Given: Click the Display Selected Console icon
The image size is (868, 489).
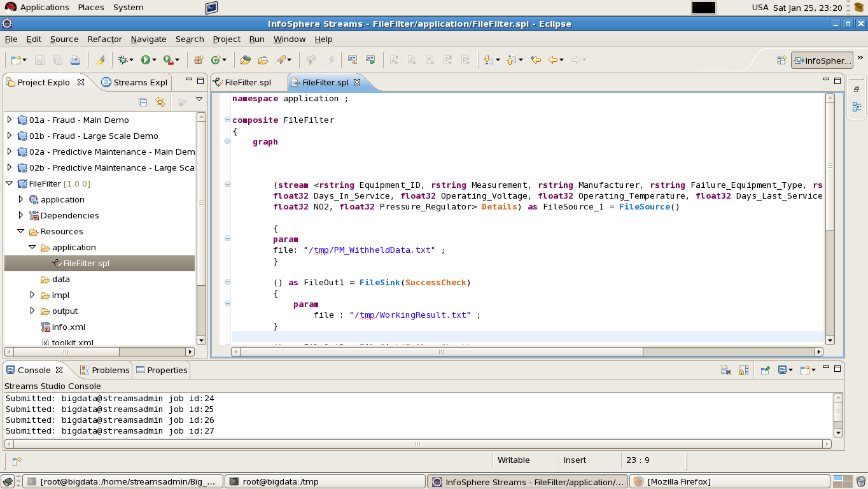Looking at the screenshot, I should point(783,370).
